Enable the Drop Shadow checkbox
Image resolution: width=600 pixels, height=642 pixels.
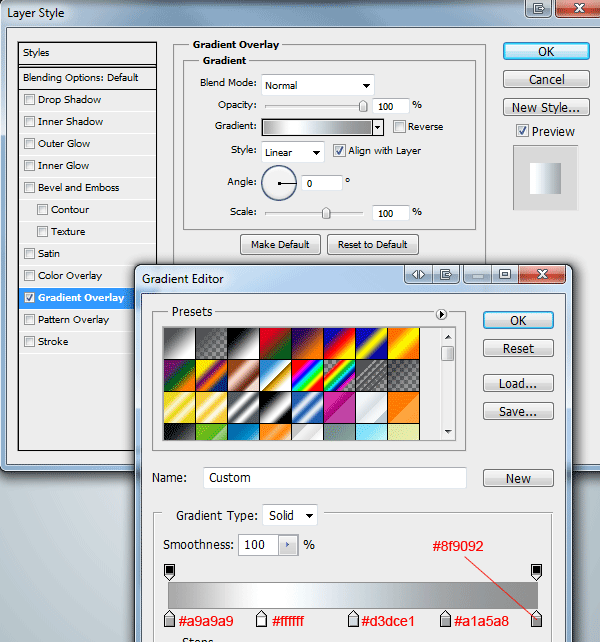tap(29, 99)
